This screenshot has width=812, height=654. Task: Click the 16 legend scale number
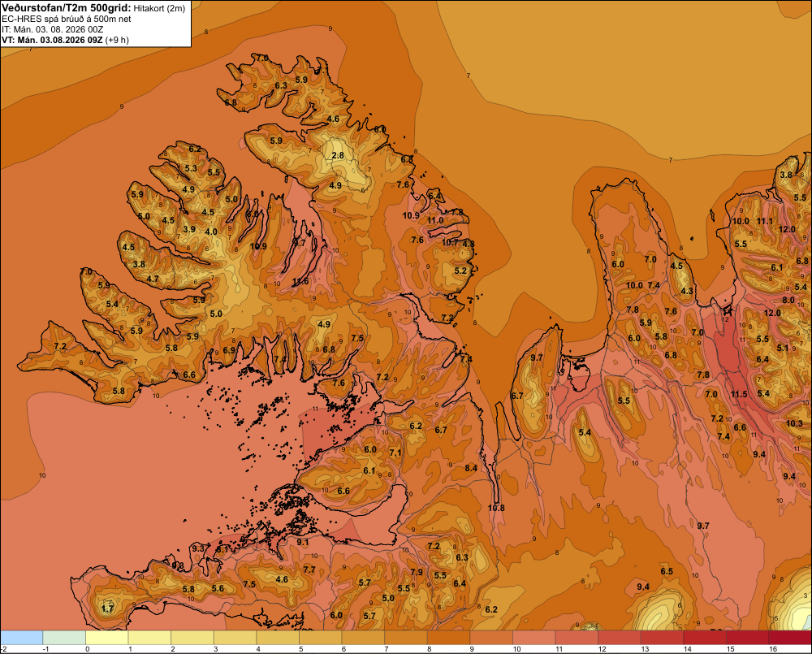(x=773, y=649)
